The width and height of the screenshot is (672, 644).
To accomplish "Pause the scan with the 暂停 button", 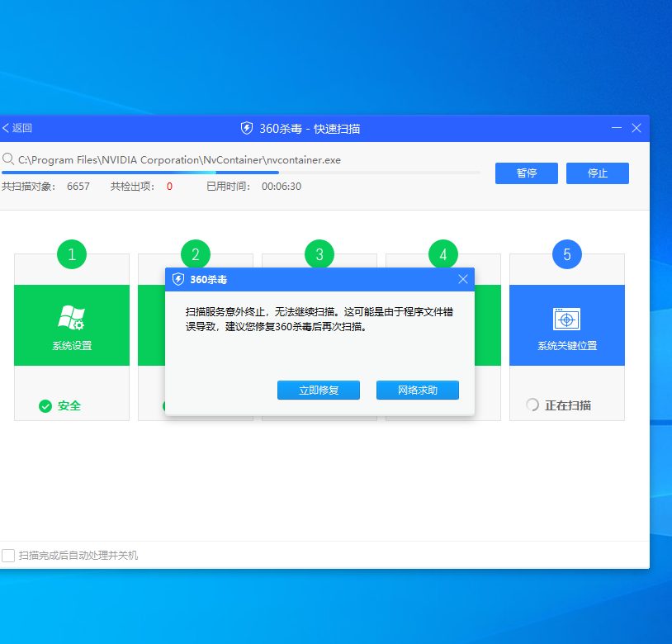I will 526,173.
